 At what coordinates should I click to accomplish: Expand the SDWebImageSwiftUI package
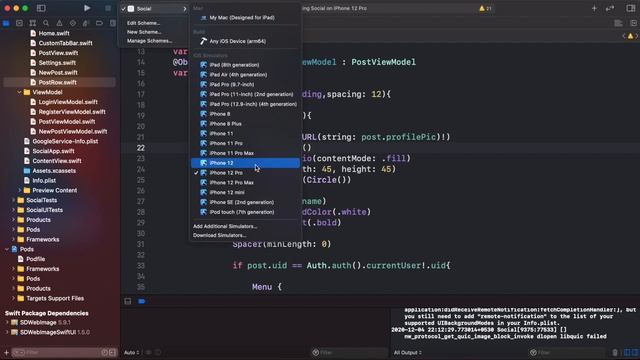7,332
